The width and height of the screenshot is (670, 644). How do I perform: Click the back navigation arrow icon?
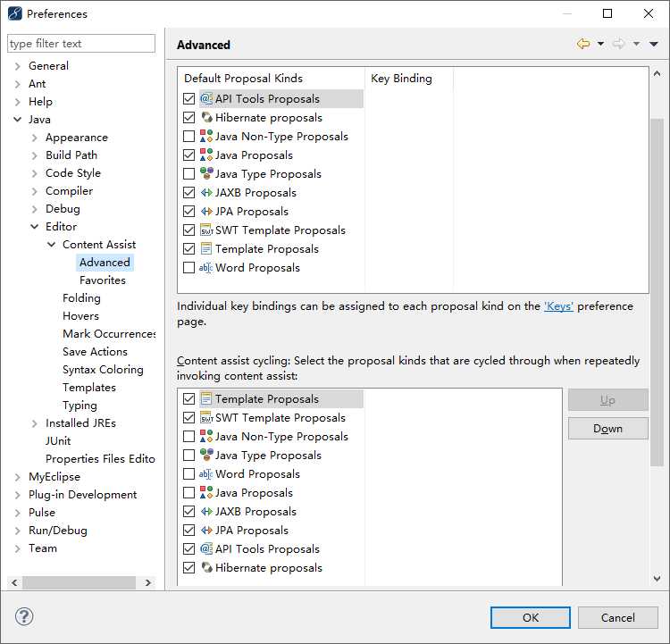coord(583,44)
